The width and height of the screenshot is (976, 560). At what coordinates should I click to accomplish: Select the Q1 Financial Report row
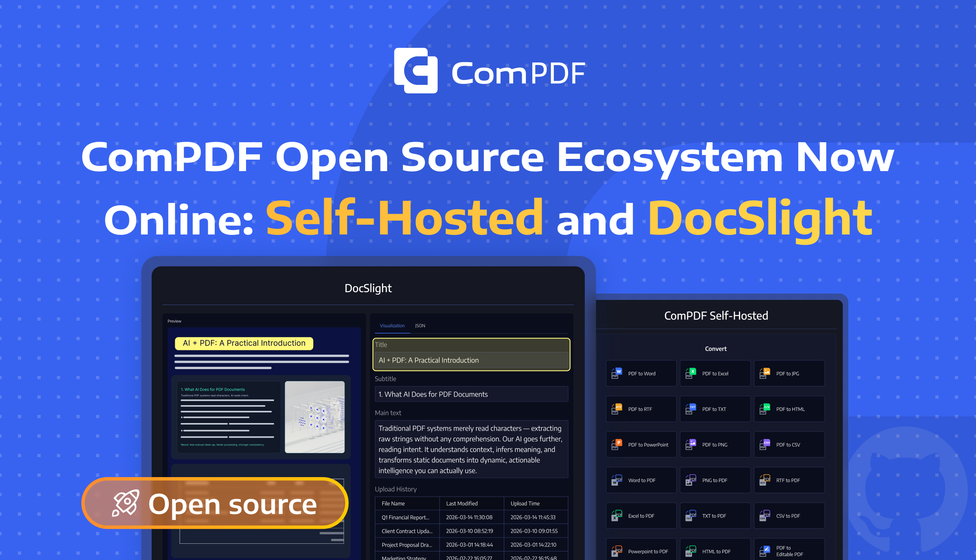471,517
